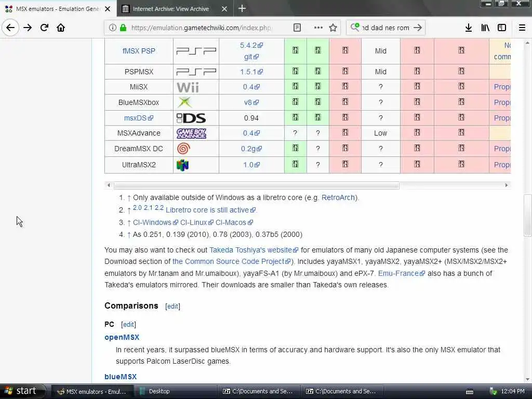Click the green padlock security icon

(123, 28)
